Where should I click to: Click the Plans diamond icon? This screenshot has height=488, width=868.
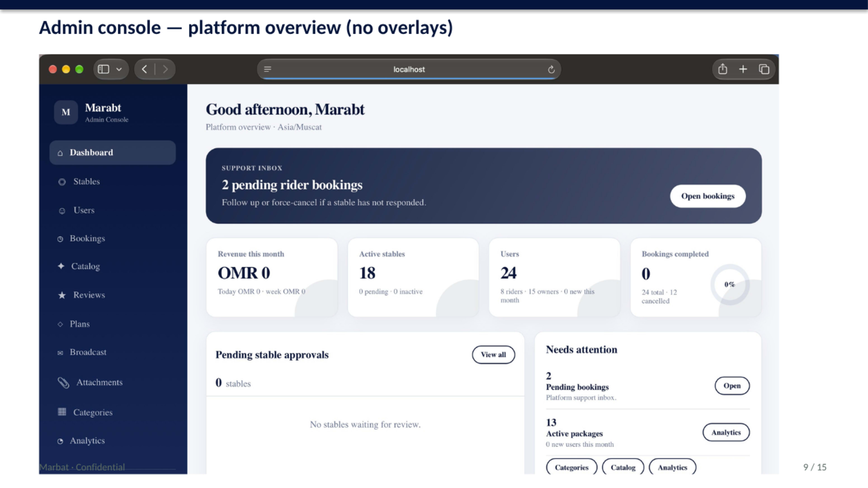click(x=60, y=324)
